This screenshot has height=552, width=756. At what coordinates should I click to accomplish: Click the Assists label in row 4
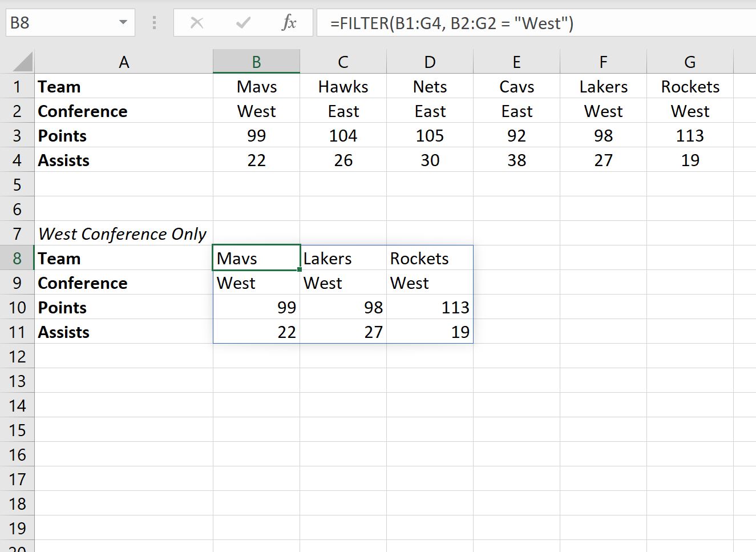pyautogui.click(x=124, y=160)
